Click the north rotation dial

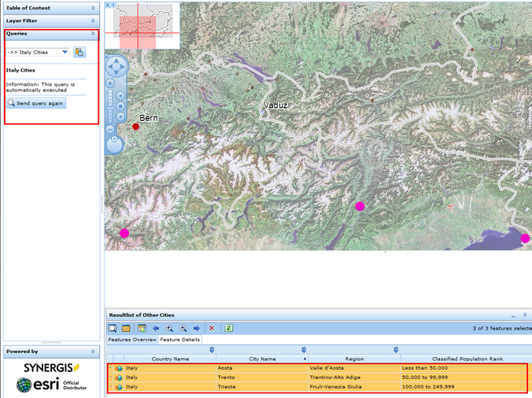(115, 145)
